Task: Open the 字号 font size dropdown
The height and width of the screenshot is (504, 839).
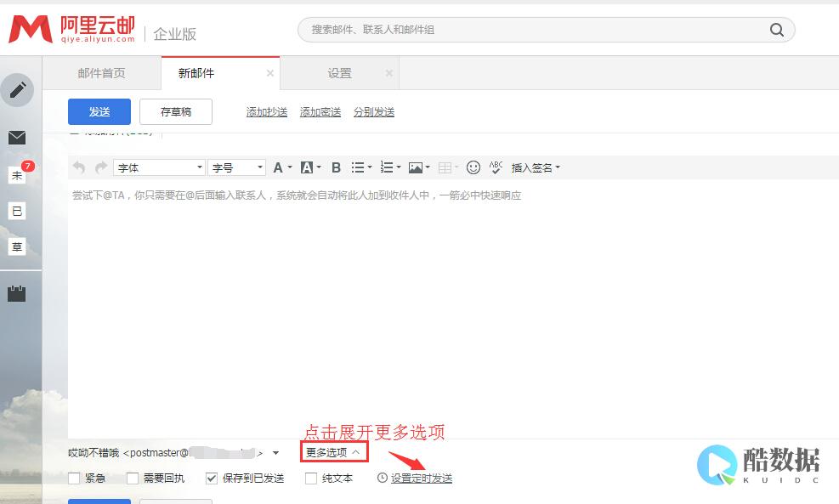Action: pyautogui.click(x=237, y=167)
